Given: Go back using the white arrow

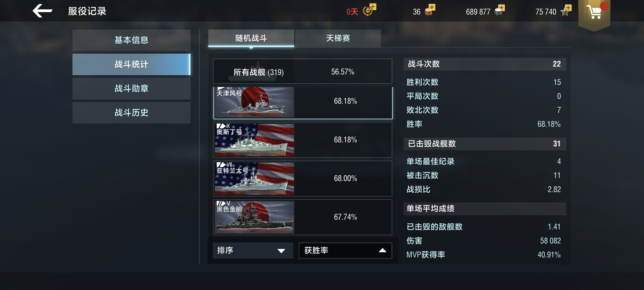Looking at the screenshot, I should pyautogui.click(x=42, y=11).
